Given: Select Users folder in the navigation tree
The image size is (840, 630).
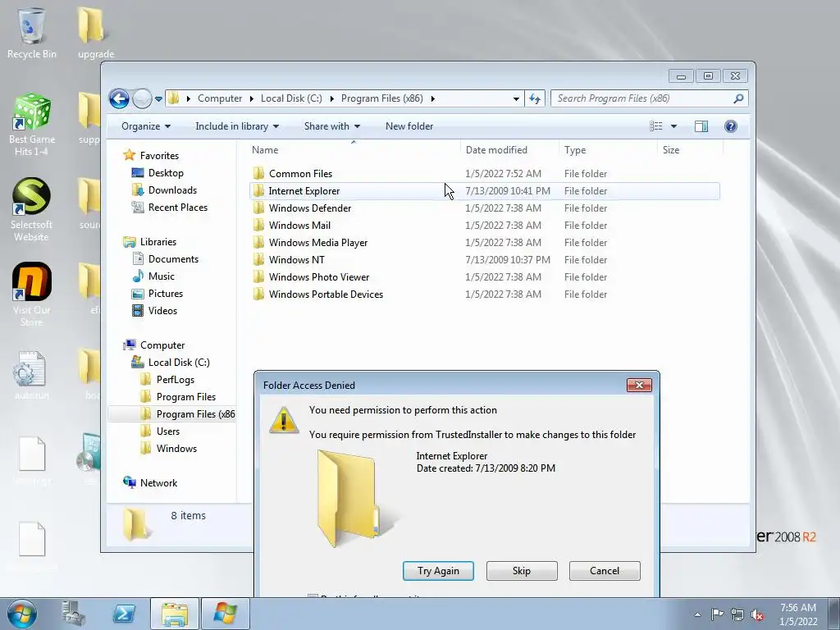Looking at the screenshot, I should [x=167, y=431].
